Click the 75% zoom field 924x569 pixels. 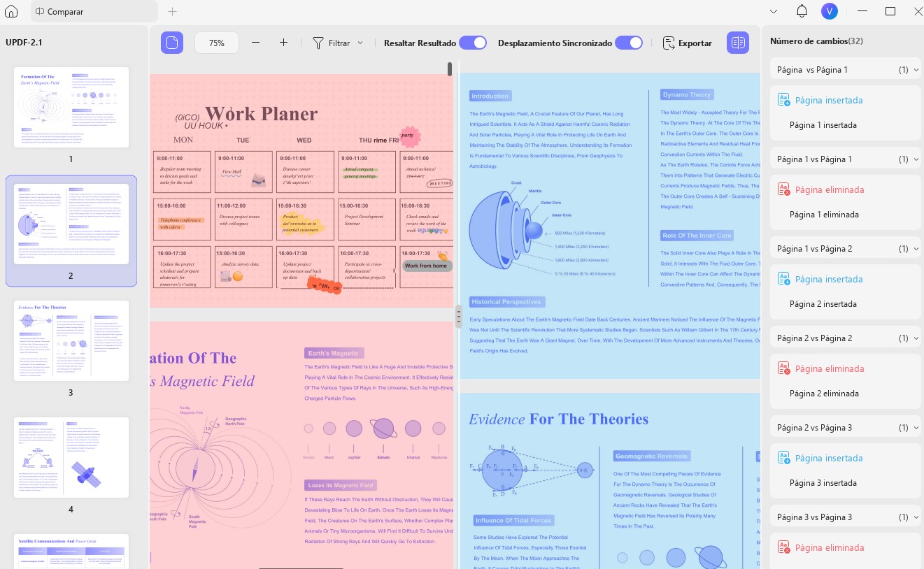(x=217, y=43)
